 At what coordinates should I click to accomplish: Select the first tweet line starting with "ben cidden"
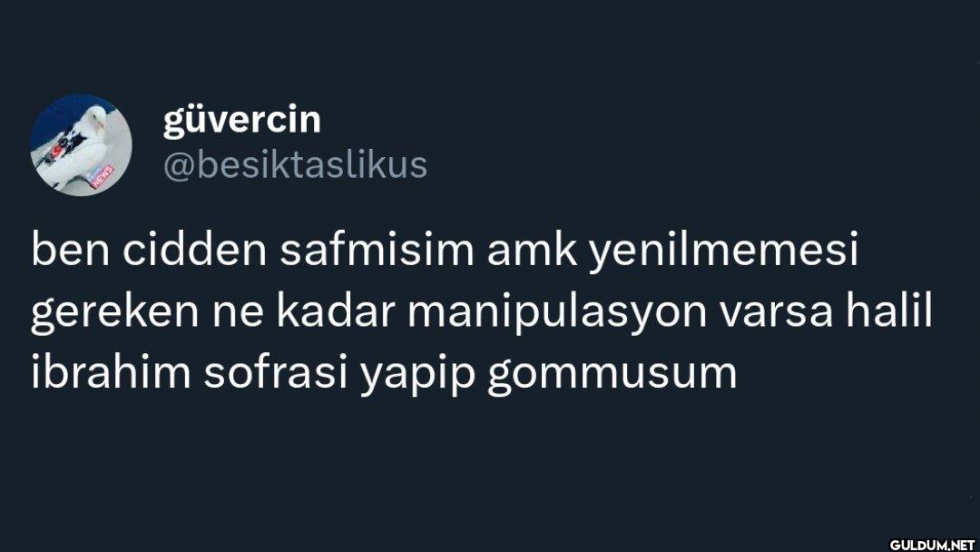click(x=445, y=250)
